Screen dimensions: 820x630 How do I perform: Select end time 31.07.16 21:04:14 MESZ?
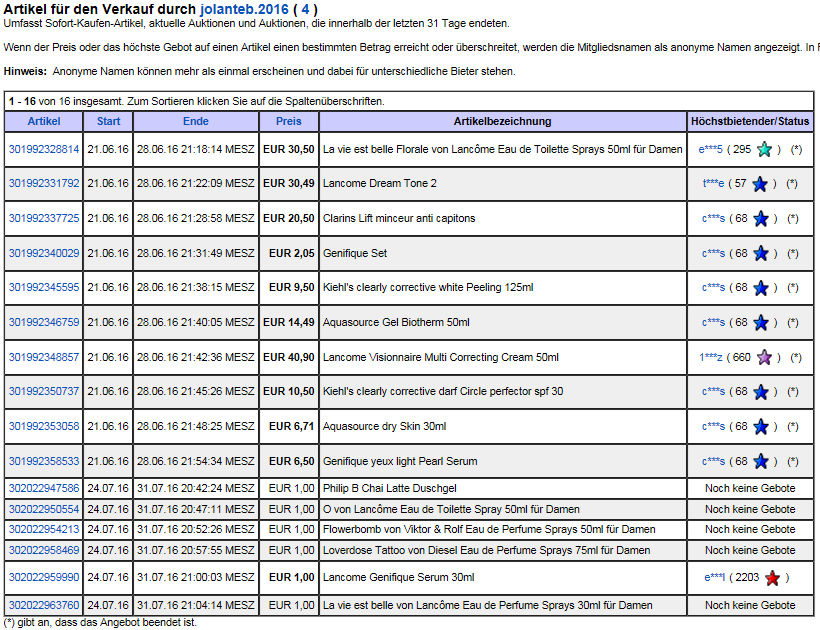click(x=196, y=605)
